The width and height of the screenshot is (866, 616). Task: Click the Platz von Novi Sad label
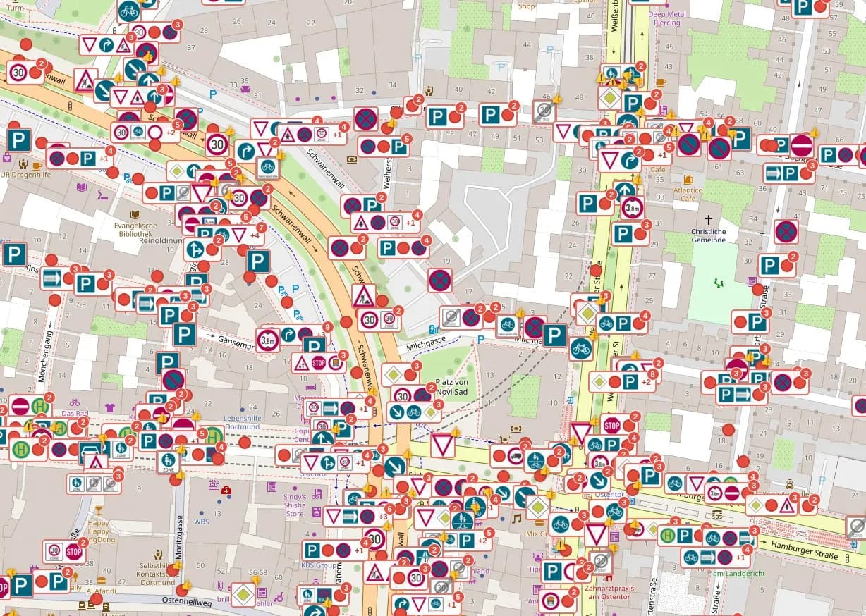(x=452, y=386)
